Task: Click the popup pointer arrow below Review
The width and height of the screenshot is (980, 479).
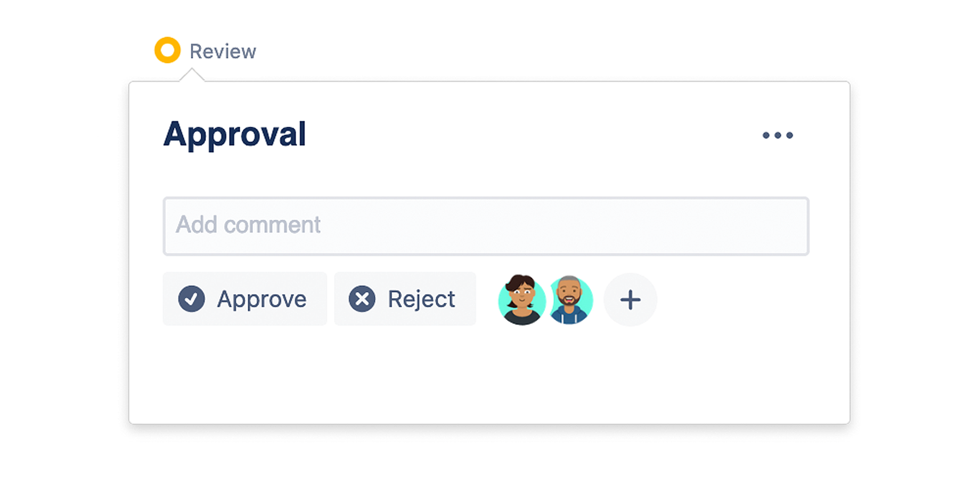Action: [x=192, y=75]
